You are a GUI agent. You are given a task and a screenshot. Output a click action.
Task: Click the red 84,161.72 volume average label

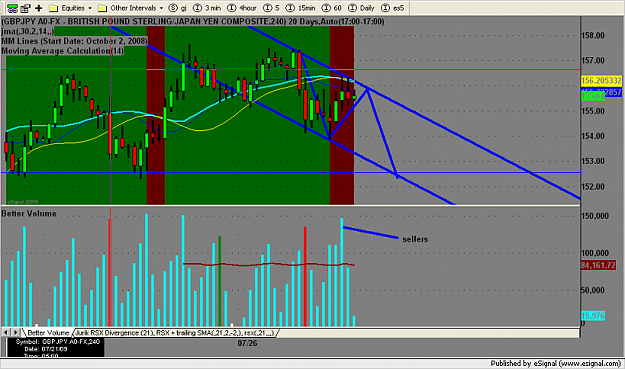click(598, 265)
